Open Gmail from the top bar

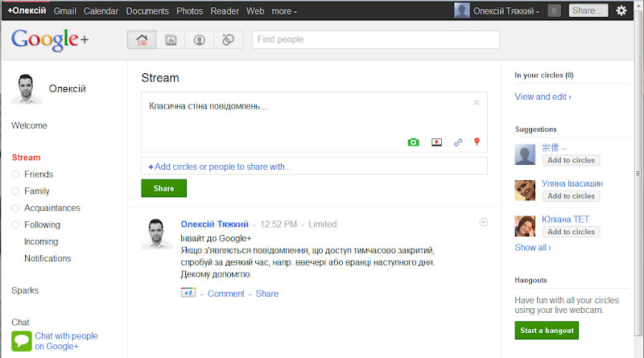pos(65,11)
